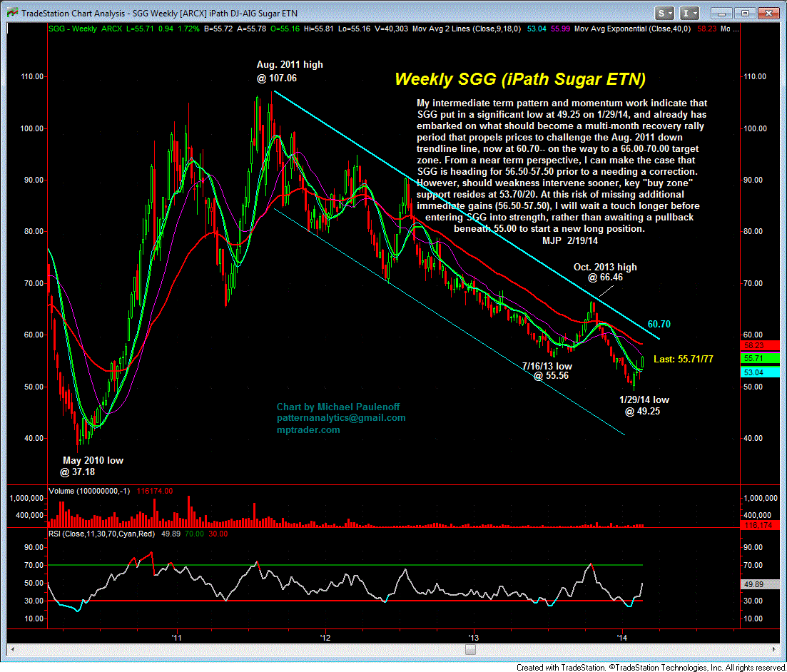
Task: Click the horizontal scrollbar thumb
Action: pyautogui.click(x=470, y=649)
